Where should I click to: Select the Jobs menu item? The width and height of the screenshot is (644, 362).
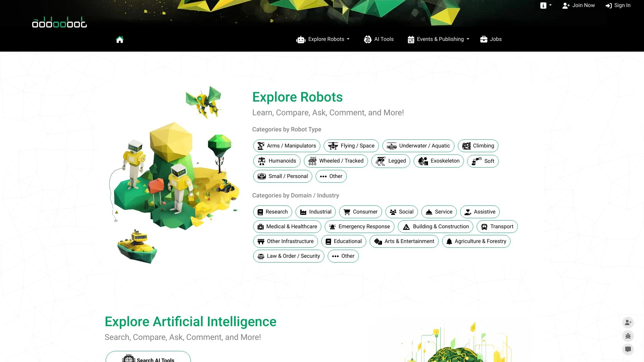[490, 39]
